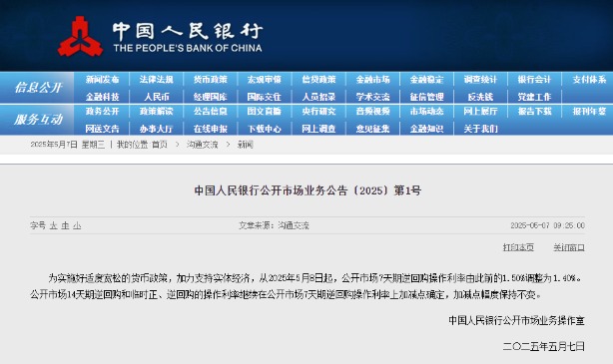This screenshot has height=364, width=613.
Task: Click 沟通交流 in the breadcrumb
Action: (202, 145)
